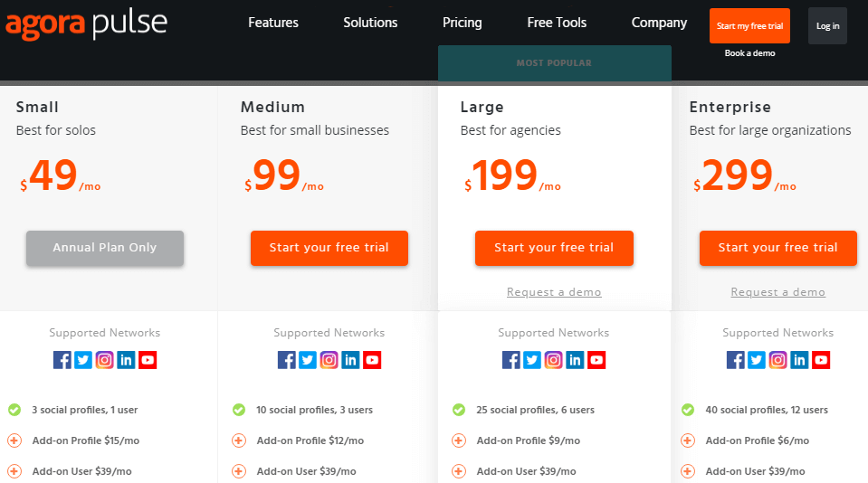
Task: Click the YouTube icon under Enterprise plan
Action: [821, 360]
